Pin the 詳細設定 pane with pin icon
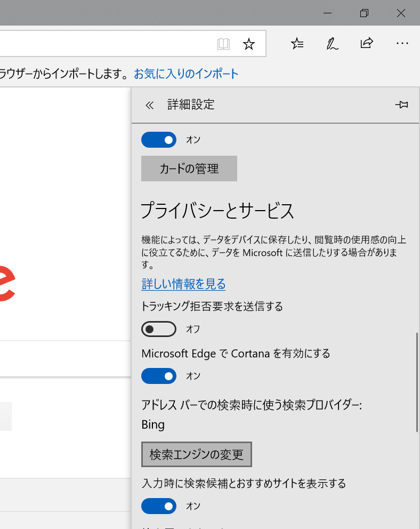Image resolution: width=420 pixels, height=529 pixels. pyautogui.click(x=401, y=105)
